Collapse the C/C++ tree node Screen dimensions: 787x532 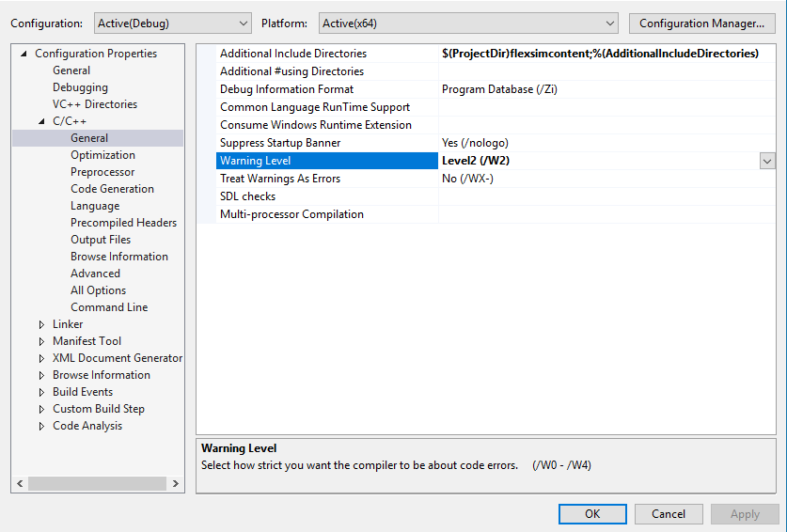click(41, 121)
